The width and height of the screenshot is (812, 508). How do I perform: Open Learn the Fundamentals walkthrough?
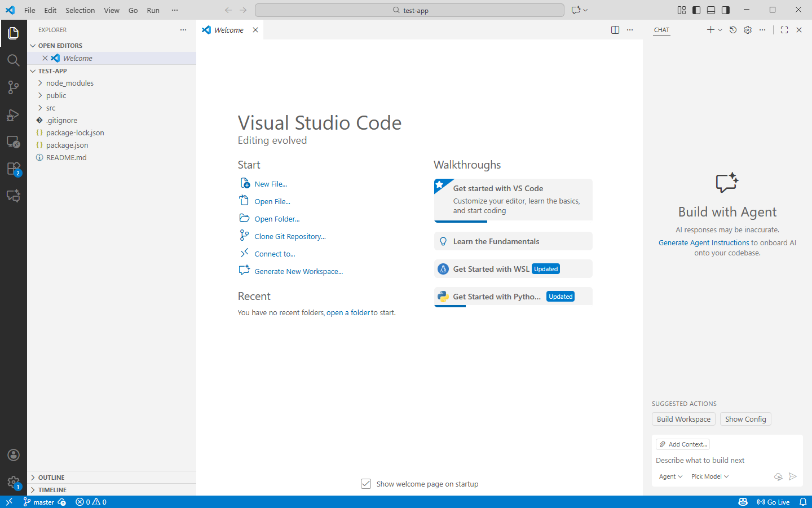click(x=513, y=241)
